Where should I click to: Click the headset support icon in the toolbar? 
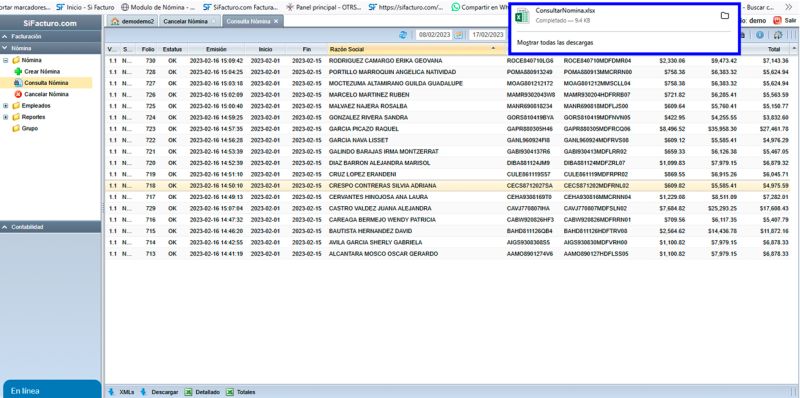778,35
